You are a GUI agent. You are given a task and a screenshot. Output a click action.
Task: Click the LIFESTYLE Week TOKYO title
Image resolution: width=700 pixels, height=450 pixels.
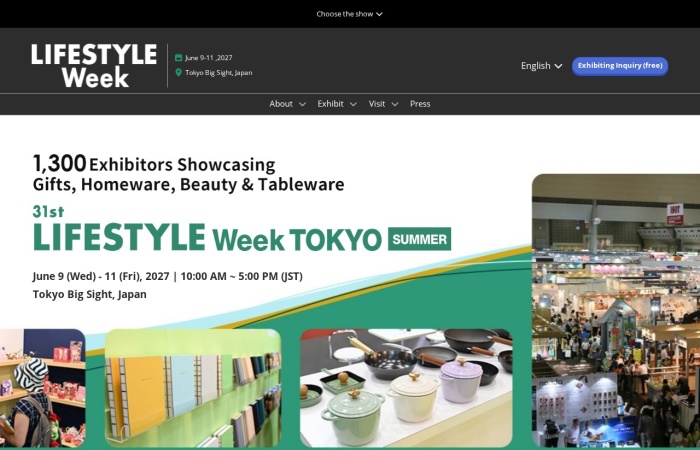[208, 238]
